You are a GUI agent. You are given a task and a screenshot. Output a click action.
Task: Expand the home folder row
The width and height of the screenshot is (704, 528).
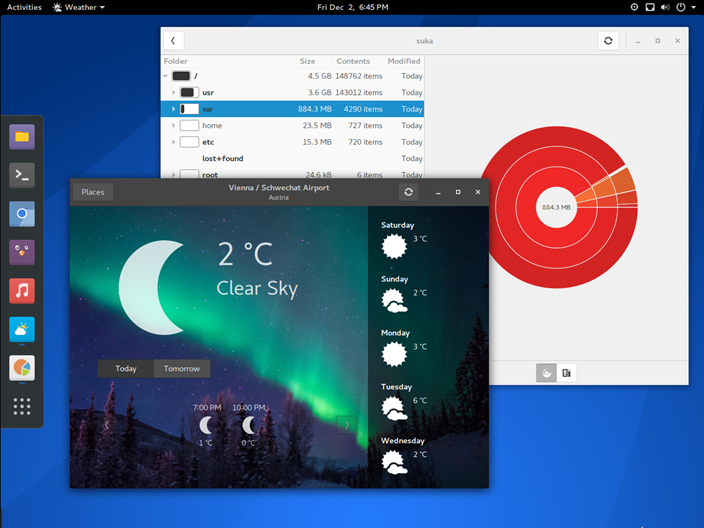click(173, 126)
